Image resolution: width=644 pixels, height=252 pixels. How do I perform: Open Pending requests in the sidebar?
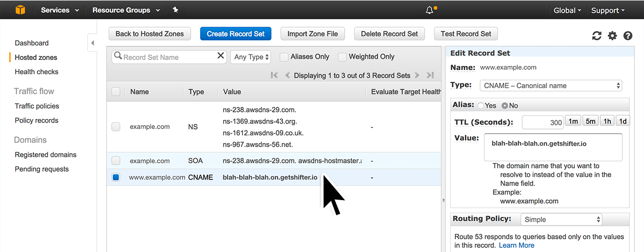click(x=41, y=169)
